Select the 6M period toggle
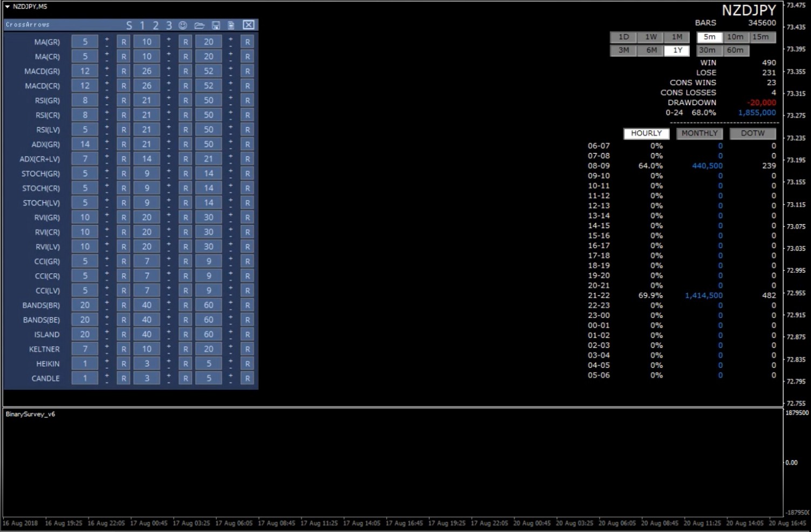The height and width of the screenshot is (532, 811). click(651, 50)
